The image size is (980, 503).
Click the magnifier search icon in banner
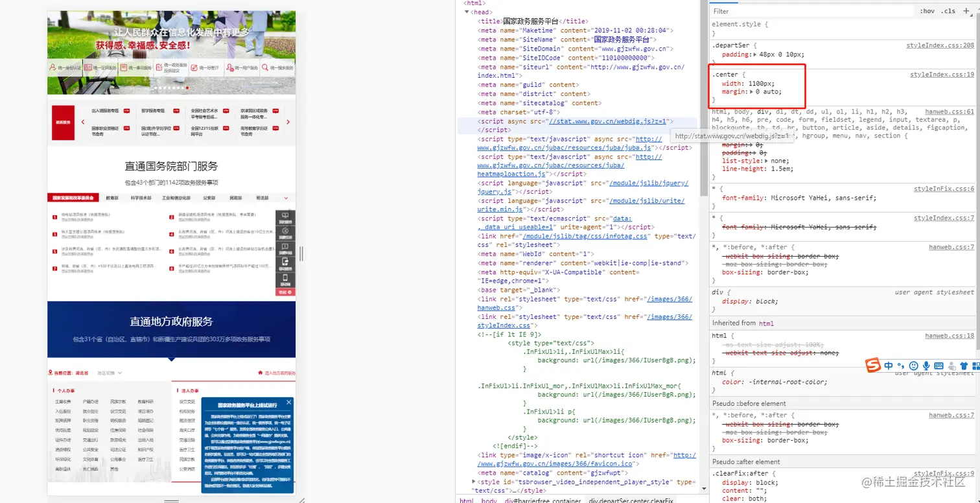click(x=264, y=67)
